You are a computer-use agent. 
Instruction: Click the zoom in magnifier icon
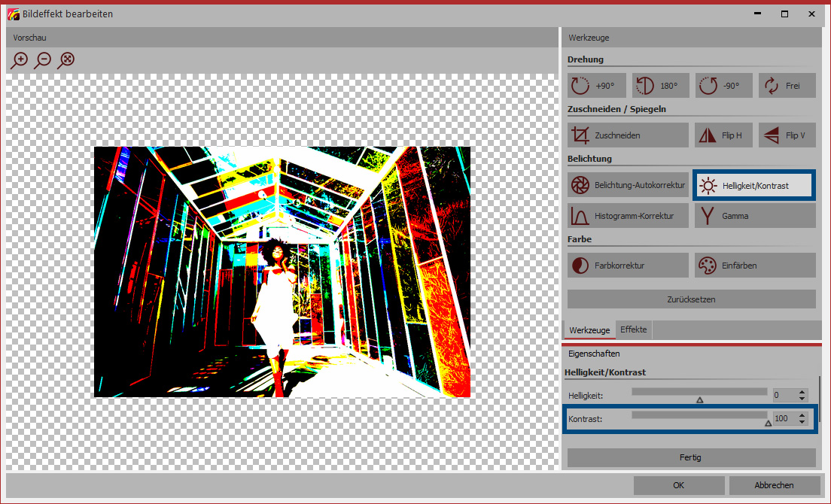click(x=20, y=60)
